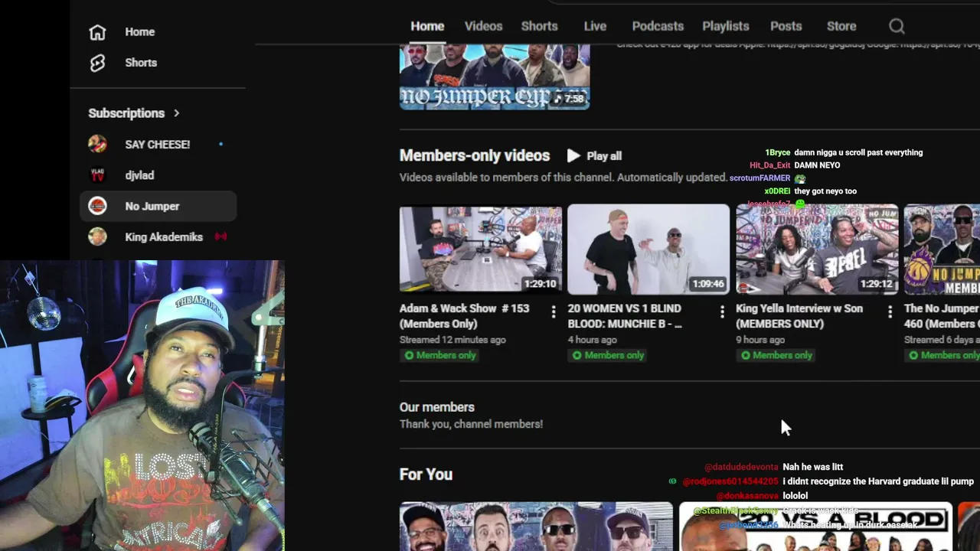Click the @rodjones6014544205 chat username
This screenshot has height=551, width=980.
pyautogui.click(x=730, y=481)
